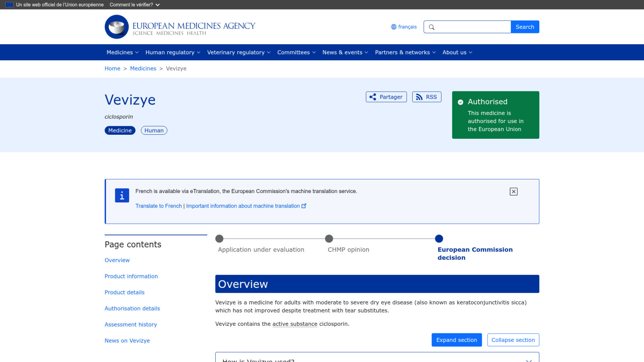The width and height of the screenshot is (644, 362).
Task: Jump to Authorisation details section
Action: (132, 309)
